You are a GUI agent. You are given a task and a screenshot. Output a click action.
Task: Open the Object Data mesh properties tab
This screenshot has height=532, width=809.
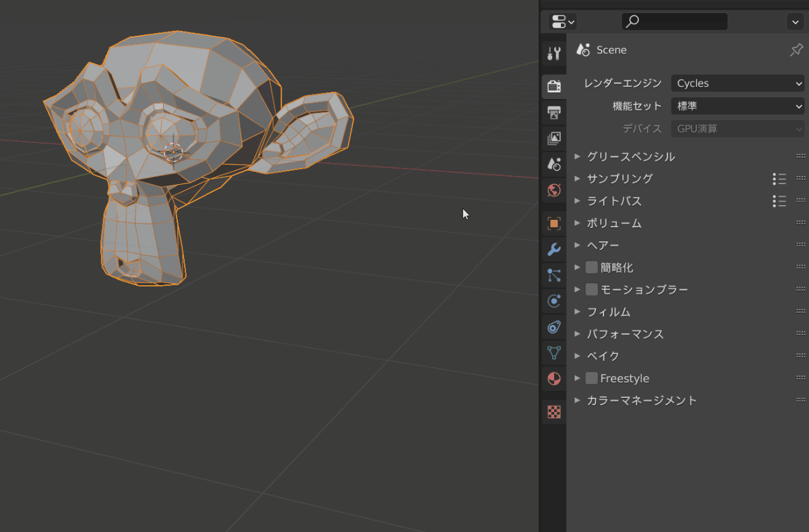point(554,353)
